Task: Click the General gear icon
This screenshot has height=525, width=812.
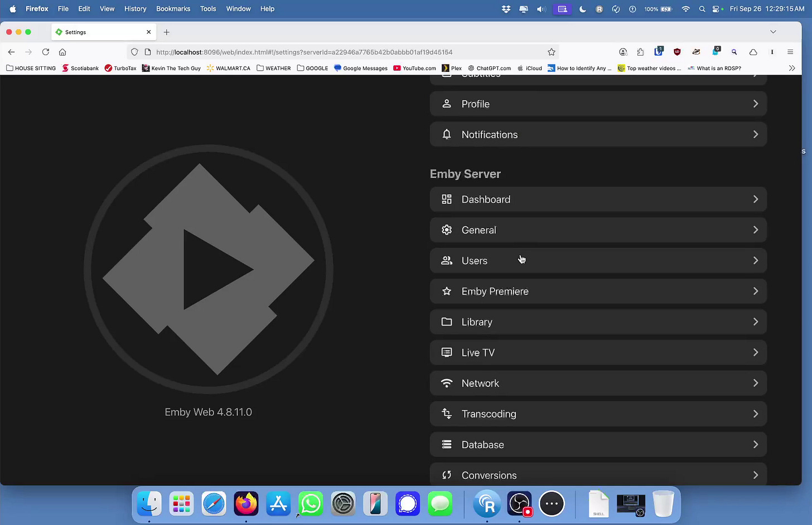Action: pyautogui.click(x=447, y=230)
